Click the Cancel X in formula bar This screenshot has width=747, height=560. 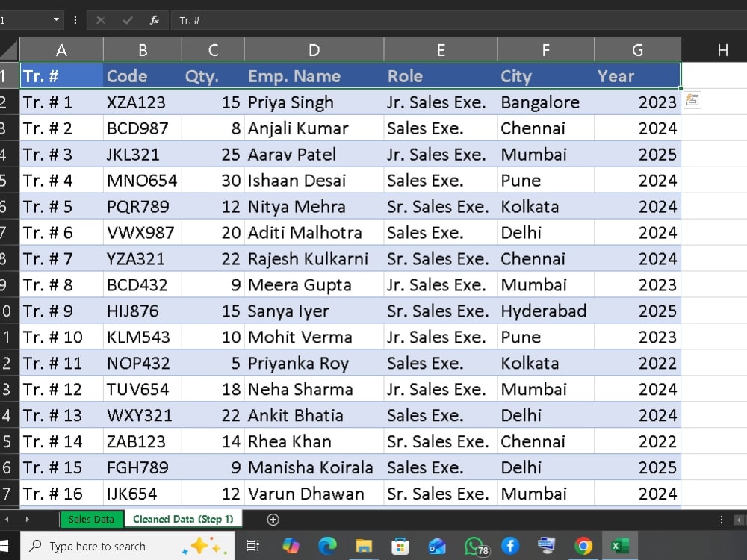(x=101, y=20)
